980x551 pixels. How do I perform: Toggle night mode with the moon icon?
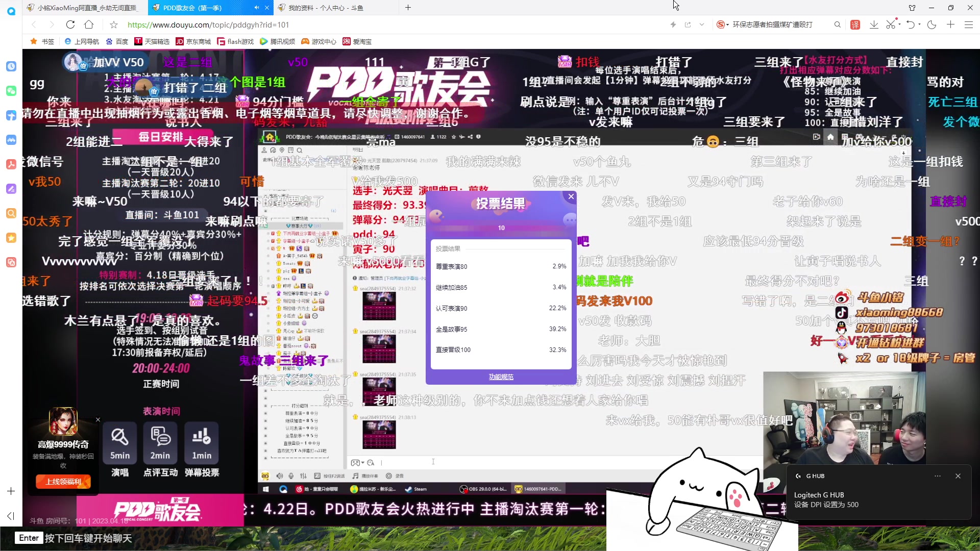[x=932, y=24]
